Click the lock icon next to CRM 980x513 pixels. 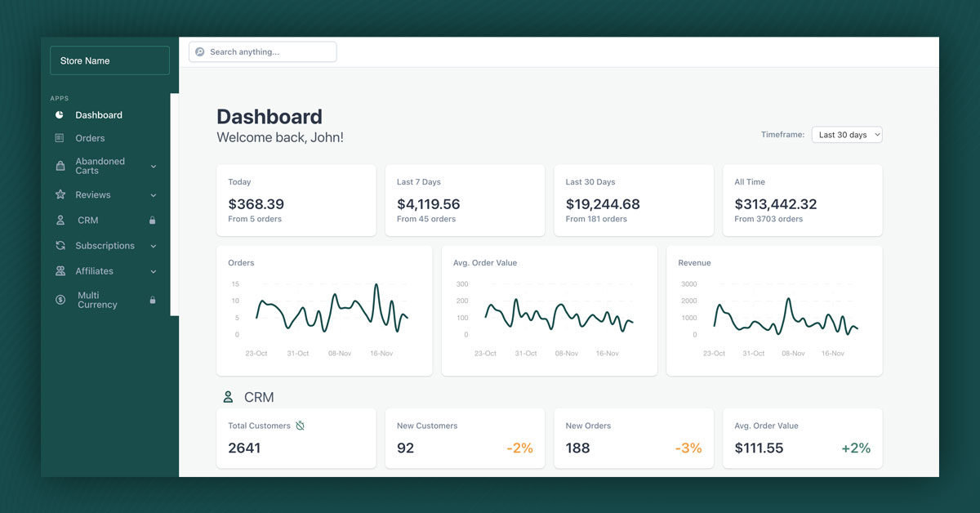coord(152,220)
